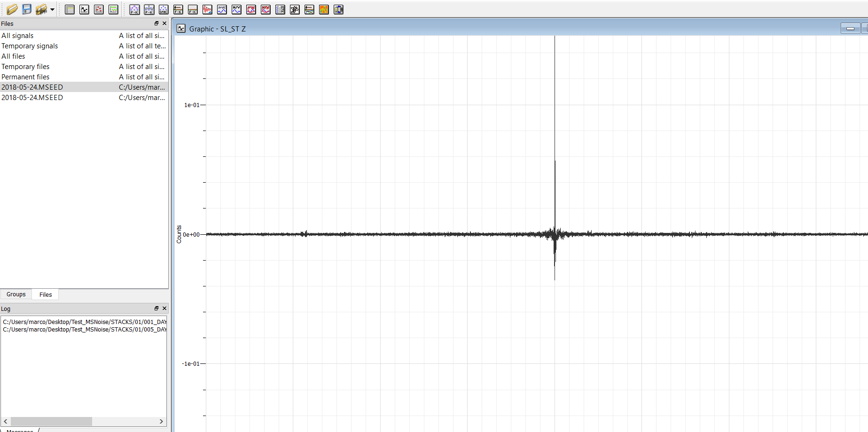Viewport: 868px width, 432px height.
Task: Click the blue SPEC spectrum tool icon
Action: coord(222,9)
